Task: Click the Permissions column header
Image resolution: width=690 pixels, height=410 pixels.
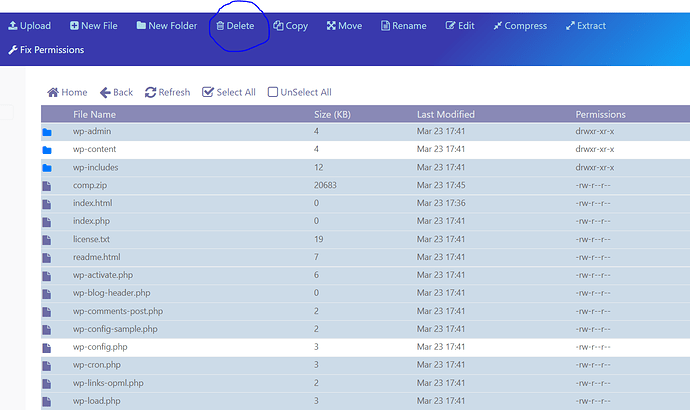Action: [600, 115]
